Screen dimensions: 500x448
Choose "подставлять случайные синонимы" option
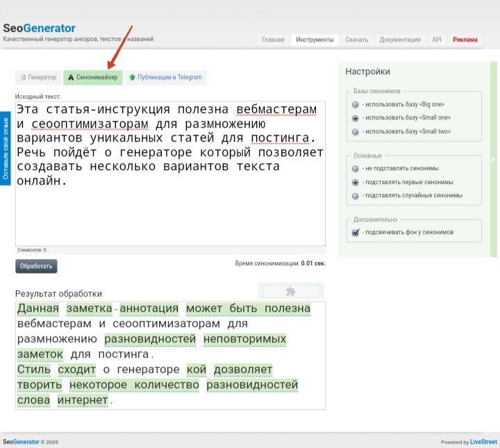[356, 196]
